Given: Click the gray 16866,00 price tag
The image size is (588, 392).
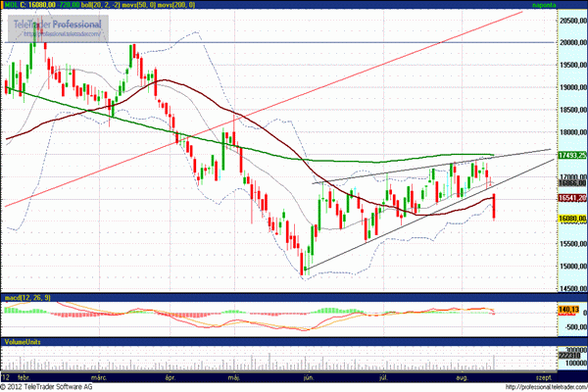Looking at the screenshot, I should [572, 183].
